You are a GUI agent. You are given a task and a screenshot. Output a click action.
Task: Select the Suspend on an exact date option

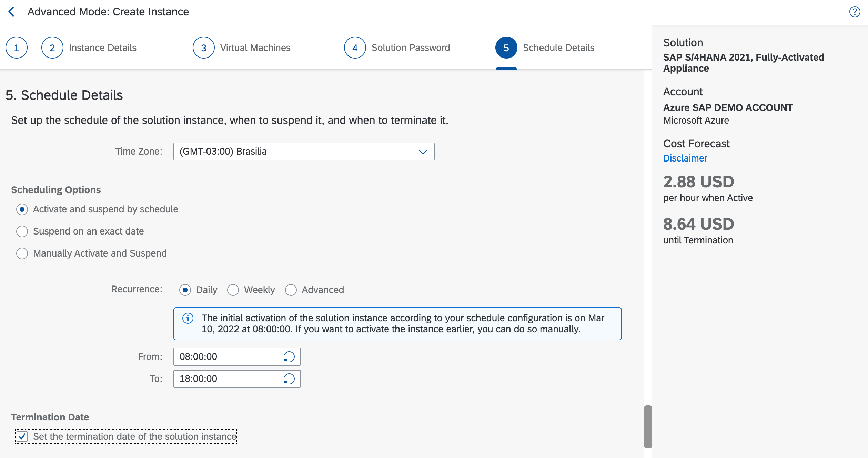(x=22, y=231)
